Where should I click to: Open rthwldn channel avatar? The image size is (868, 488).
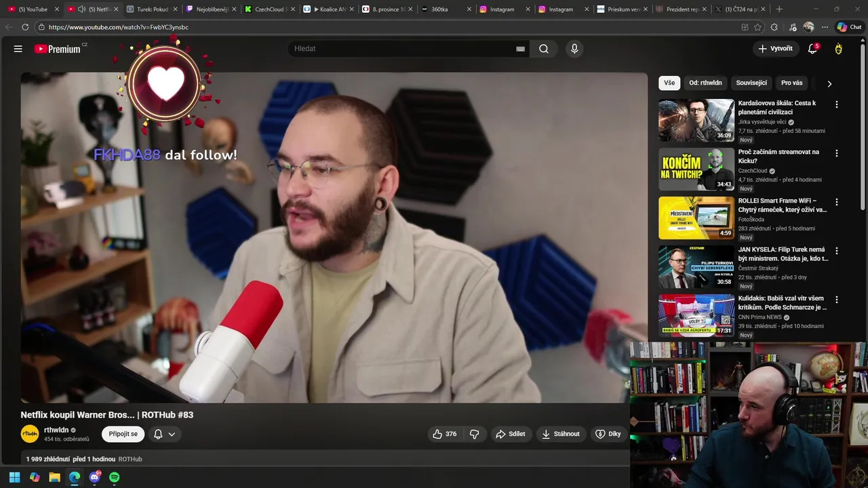coord(30,434)
